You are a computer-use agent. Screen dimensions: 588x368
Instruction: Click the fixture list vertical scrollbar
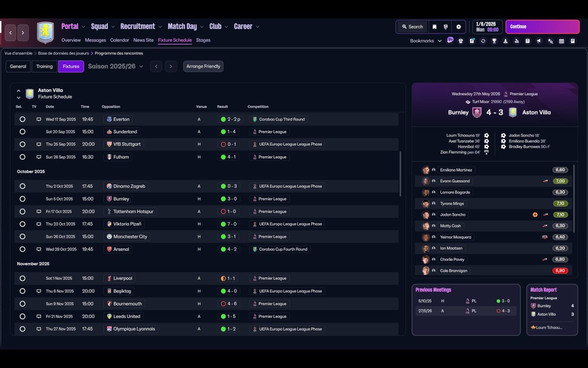[400, 174]
